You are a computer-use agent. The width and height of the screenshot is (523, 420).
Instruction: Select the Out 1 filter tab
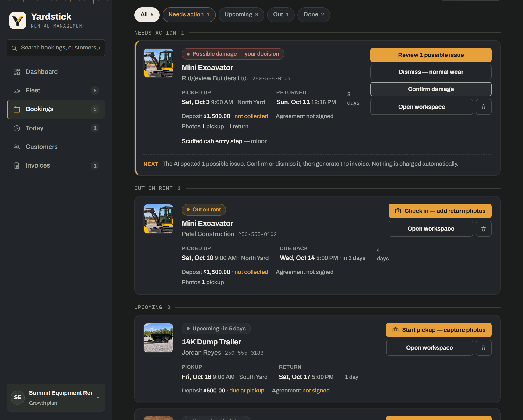(x=281, y=15)
